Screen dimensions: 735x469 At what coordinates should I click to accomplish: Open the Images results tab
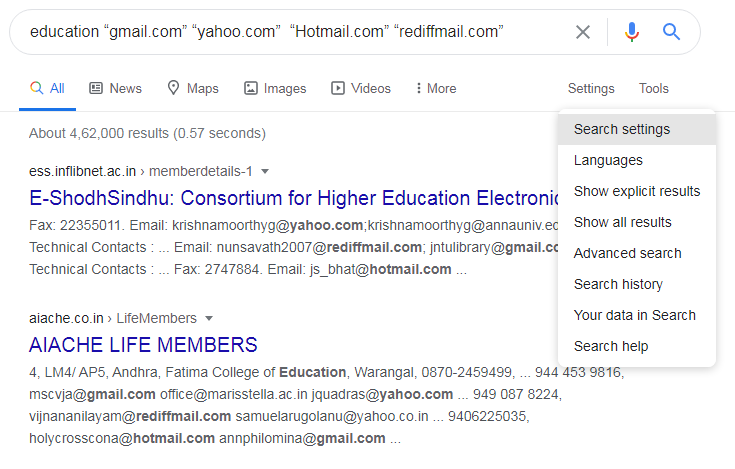(275, 88)
